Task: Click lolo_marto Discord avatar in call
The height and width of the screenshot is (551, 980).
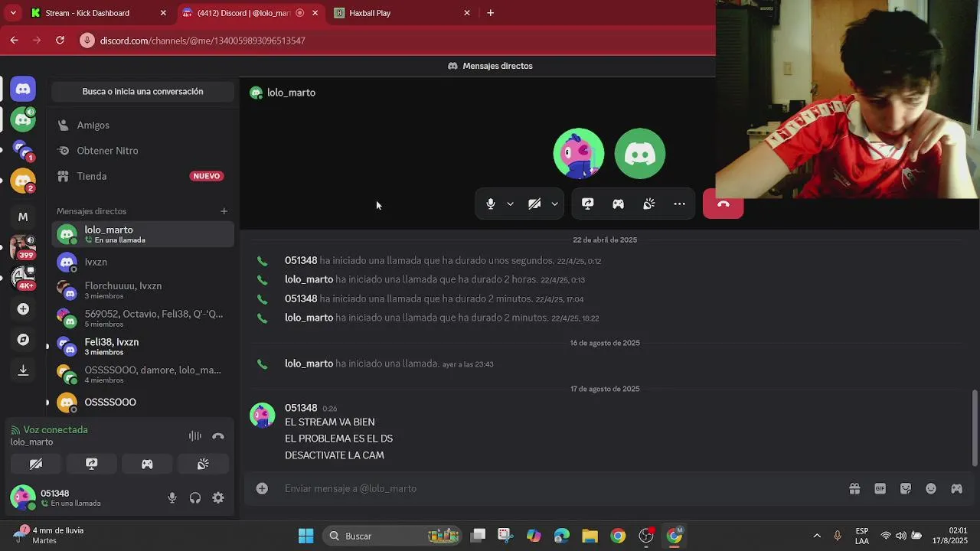Action: 640,154
